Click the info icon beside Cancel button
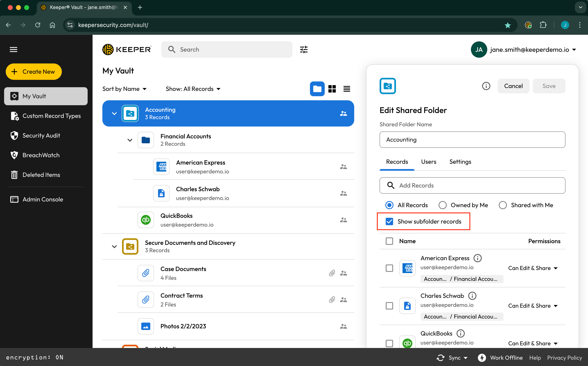Viewport: 588px width, 366px height. click(x=486, y=86)
